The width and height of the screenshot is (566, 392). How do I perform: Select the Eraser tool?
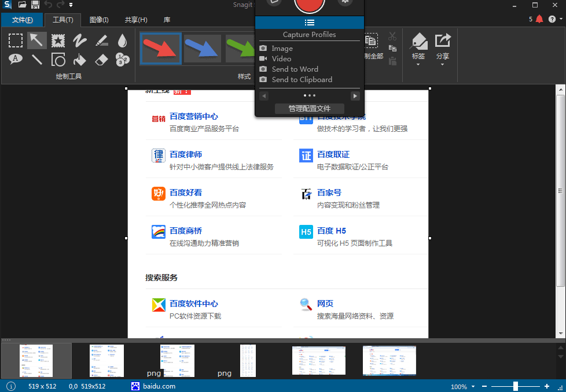click(x=101, y=60)
